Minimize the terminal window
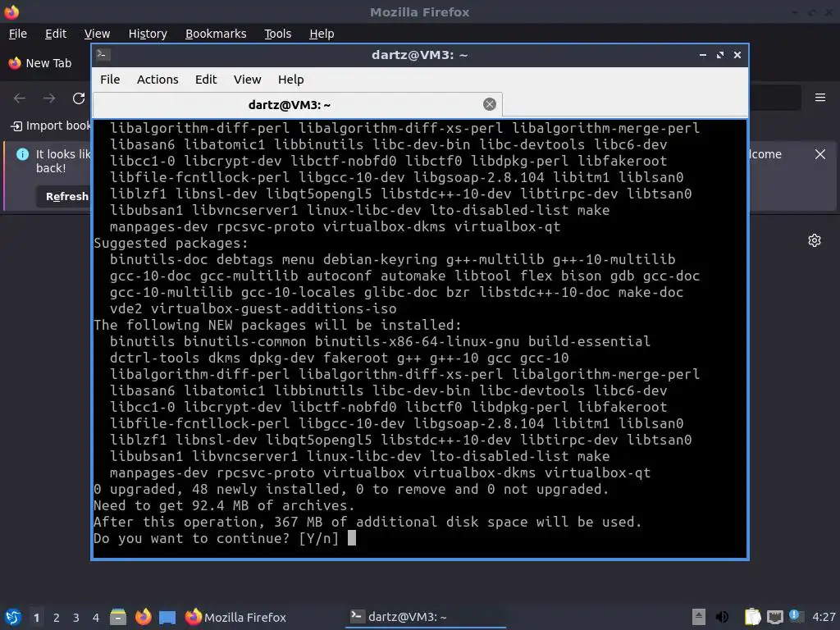This screenshot has width=840, height=630. pos(703,55)
